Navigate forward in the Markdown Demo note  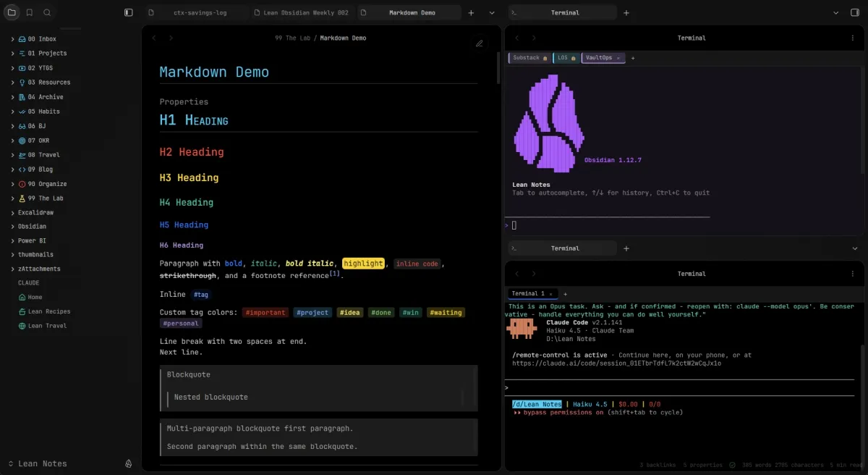pos(171,38)
